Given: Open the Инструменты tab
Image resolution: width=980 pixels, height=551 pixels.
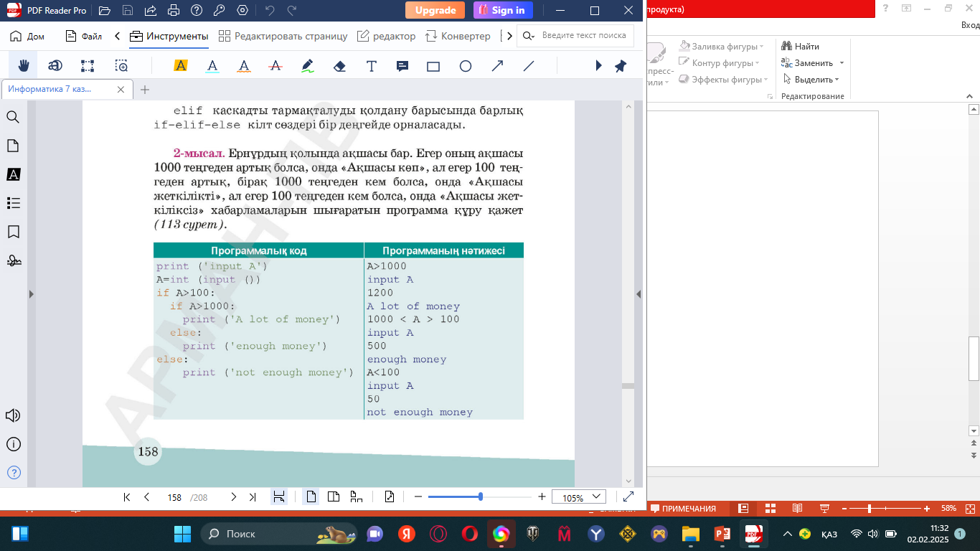Looking at the screenshot, I should [x=169, y=36].
